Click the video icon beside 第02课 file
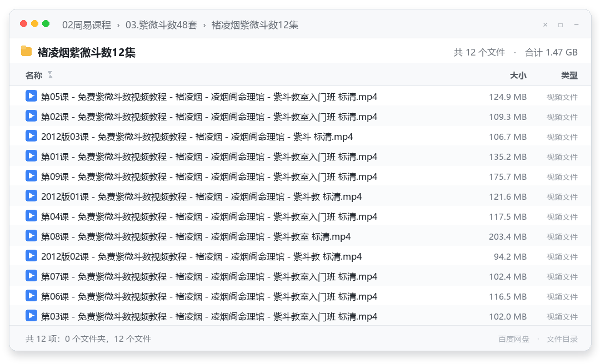Image resolution: width=600 pixels, height=364 pixels. pos(31,116)
